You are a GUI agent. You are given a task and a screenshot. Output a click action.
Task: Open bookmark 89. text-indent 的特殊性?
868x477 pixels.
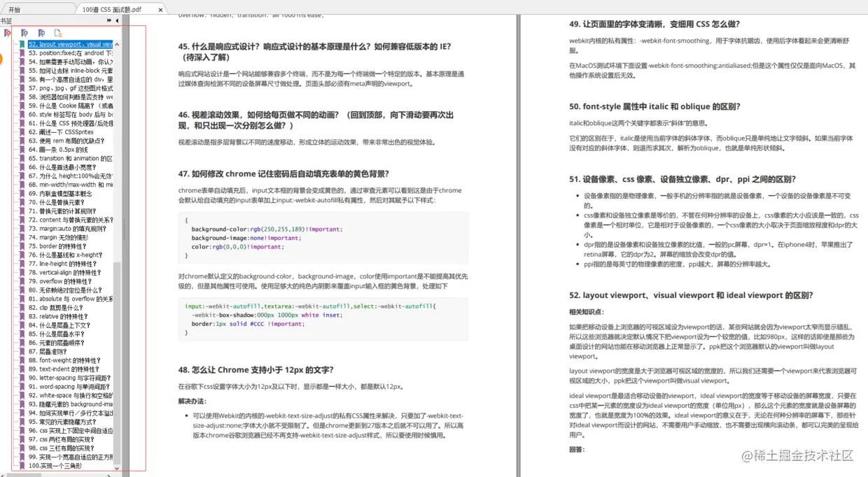[x=64, y=369]
